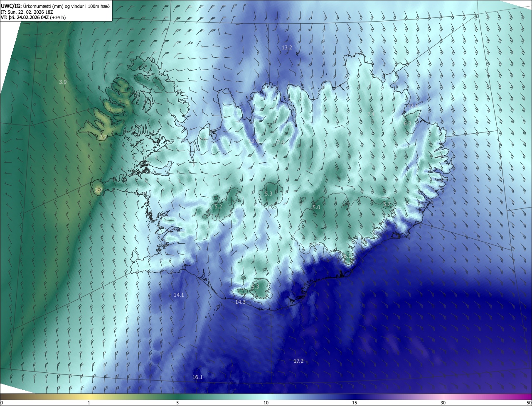Click the '0' tick on the color scale
Screen dimensions: 532x406
[x=2, y=403]
